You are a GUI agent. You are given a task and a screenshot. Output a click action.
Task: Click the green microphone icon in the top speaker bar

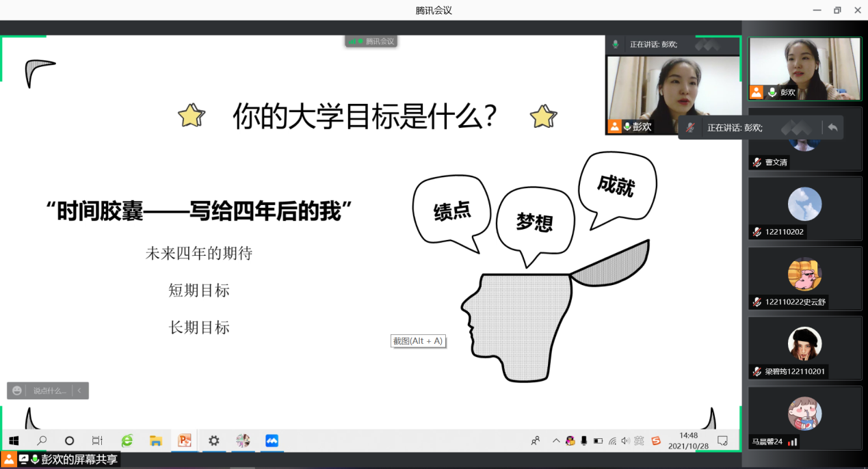(x=616, y=44)
